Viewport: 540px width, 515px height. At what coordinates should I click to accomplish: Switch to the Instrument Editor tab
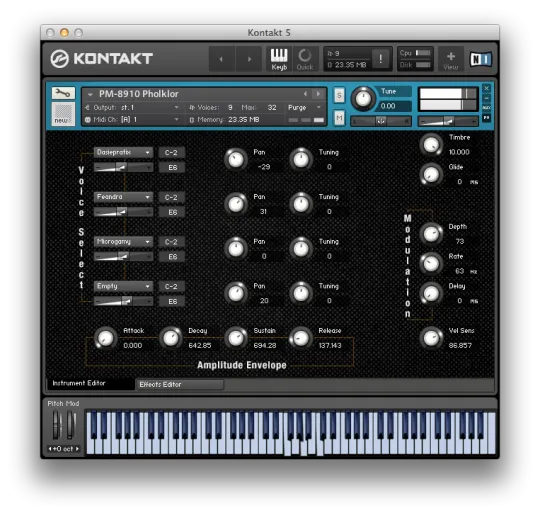[x=91, y=383]
